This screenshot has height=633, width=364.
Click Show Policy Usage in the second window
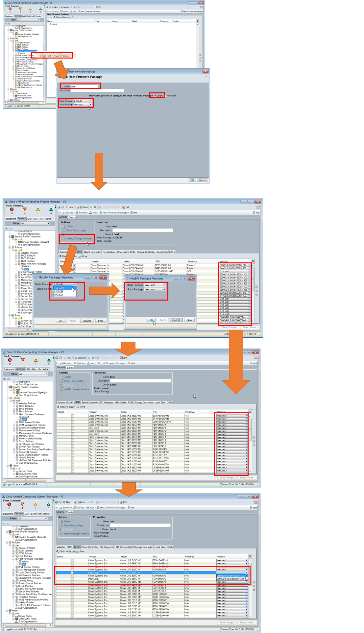(x=74, y=231)
